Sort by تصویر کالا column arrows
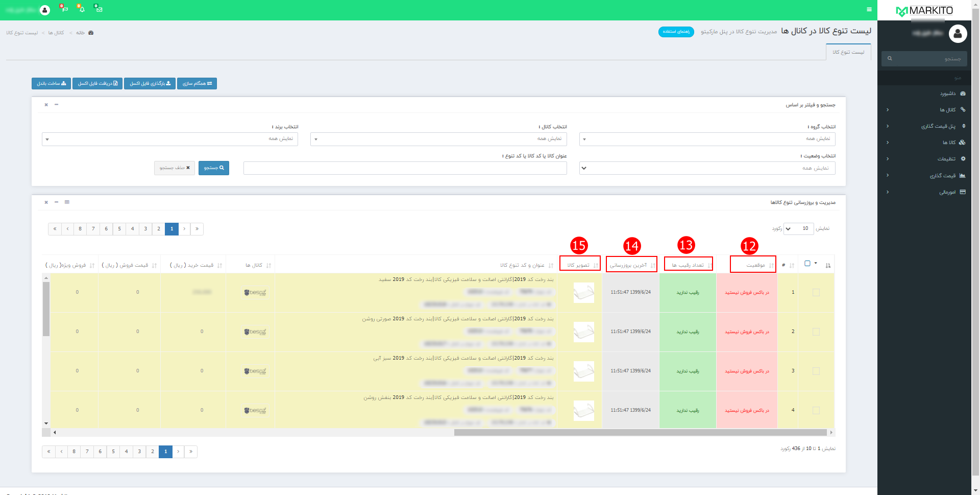This screenshot has height=495, width=980. pyautogui.click(x=596, y=266)
